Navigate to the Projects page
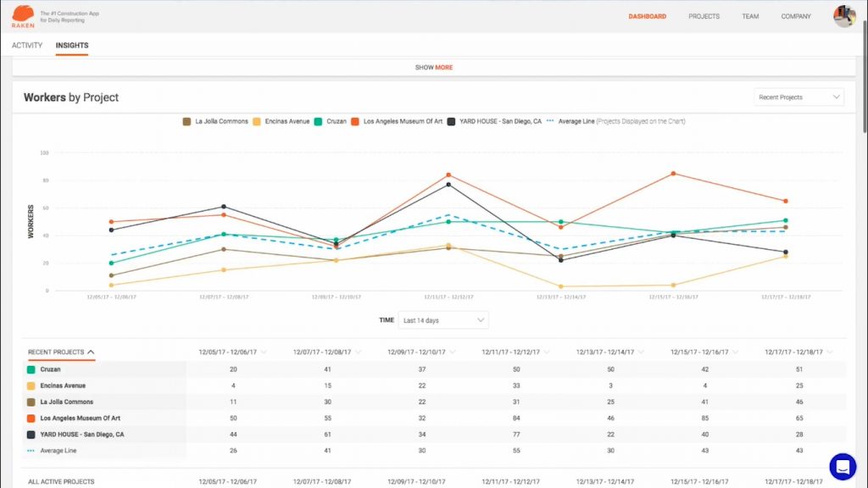This screenshot has width=868, height=488. (704, 15)
